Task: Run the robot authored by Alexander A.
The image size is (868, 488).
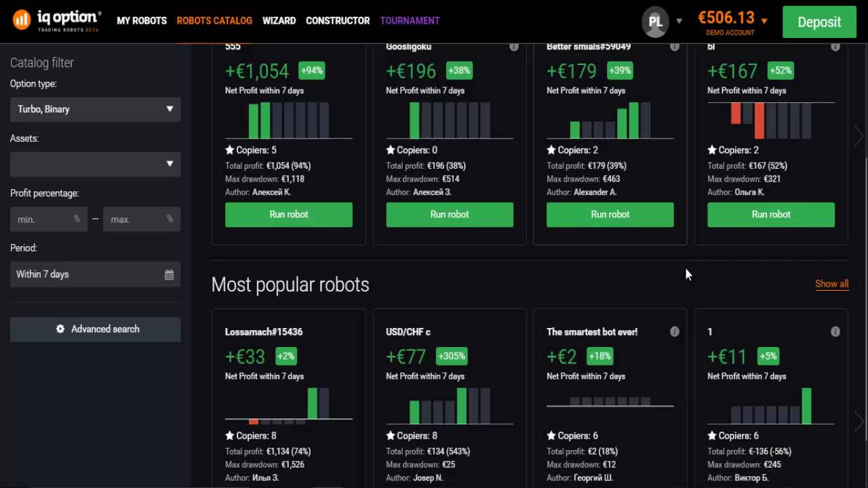Action: [610, 214]
